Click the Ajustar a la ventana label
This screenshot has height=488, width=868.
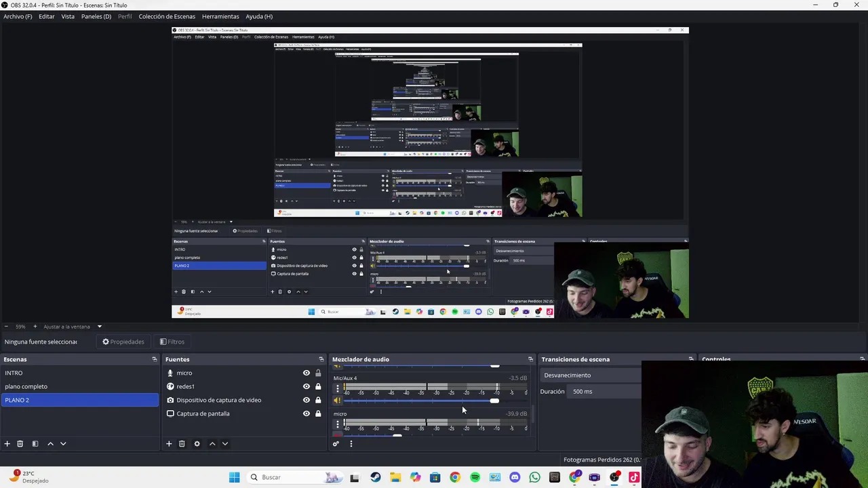(66, 327)
